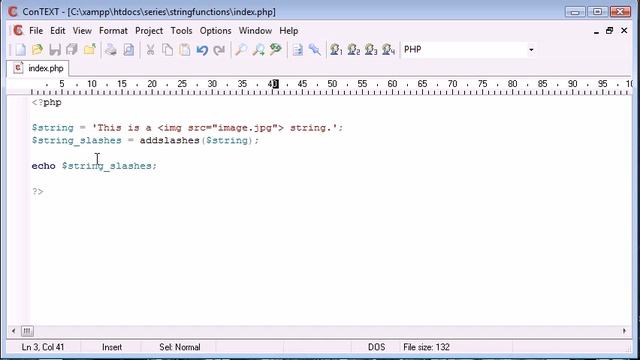Run user command 4
The width and height of the screenshot is (640, 360).
pos(389,50)
